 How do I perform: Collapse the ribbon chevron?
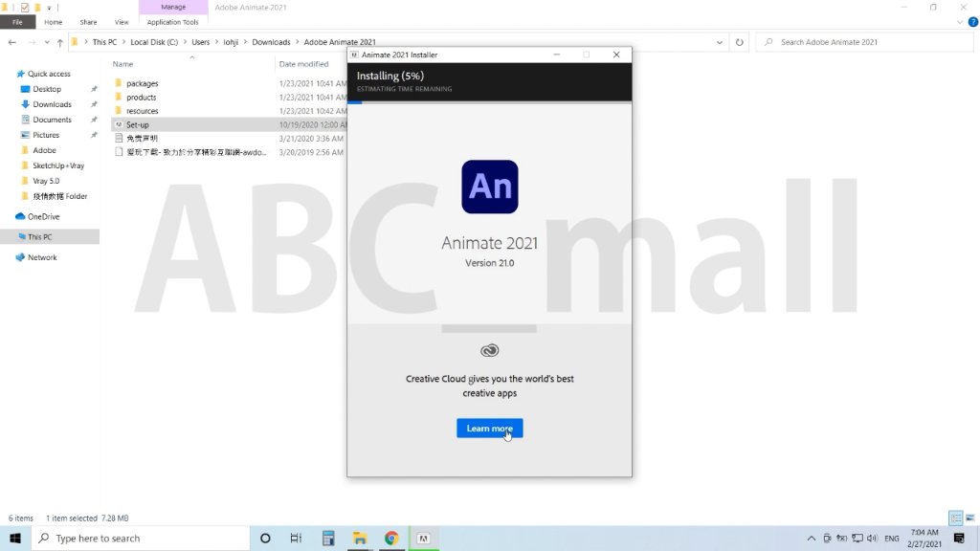[960, 22]
